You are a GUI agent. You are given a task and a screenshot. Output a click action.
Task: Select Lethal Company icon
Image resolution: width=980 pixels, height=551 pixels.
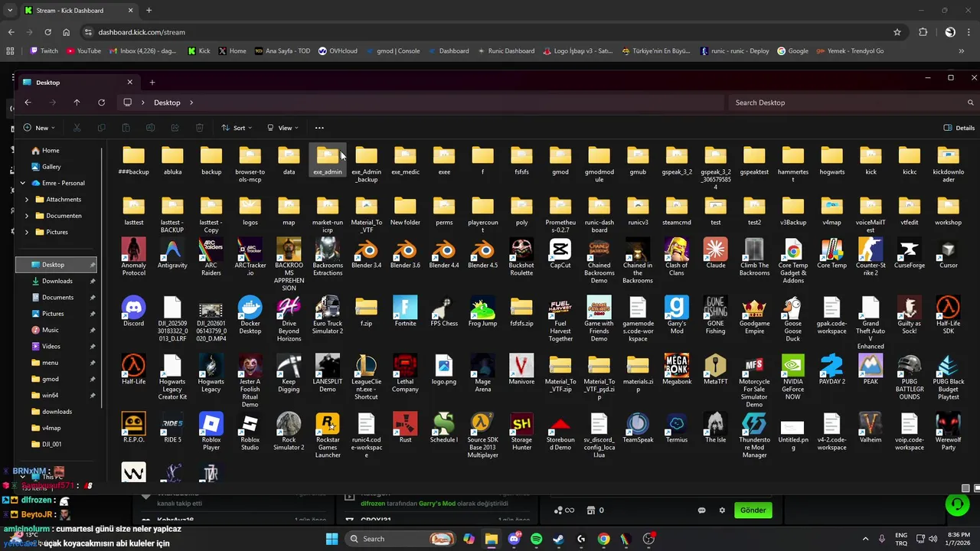pyautogui.click(x=405, y=373)
